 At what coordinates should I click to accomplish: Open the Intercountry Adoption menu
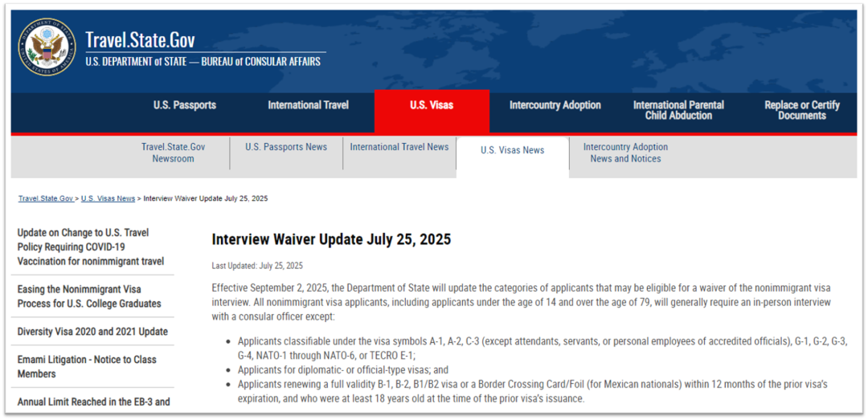[x=555, y=105]
